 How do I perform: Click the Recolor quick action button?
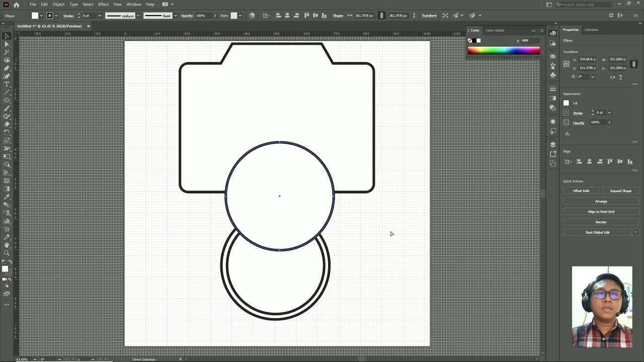click(601, 222)
